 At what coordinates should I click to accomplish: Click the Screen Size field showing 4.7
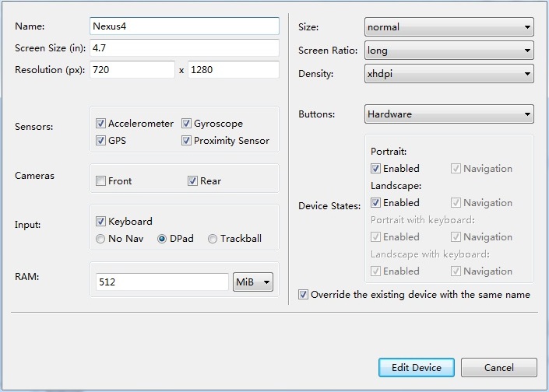(184, 48)
